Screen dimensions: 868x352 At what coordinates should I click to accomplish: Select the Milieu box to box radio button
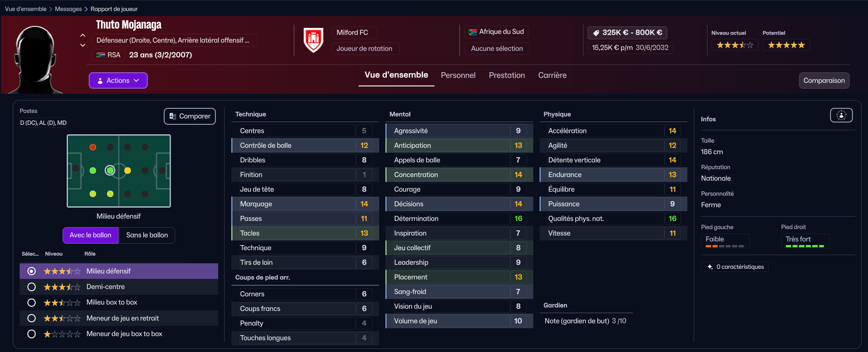[x=32, y=303]
